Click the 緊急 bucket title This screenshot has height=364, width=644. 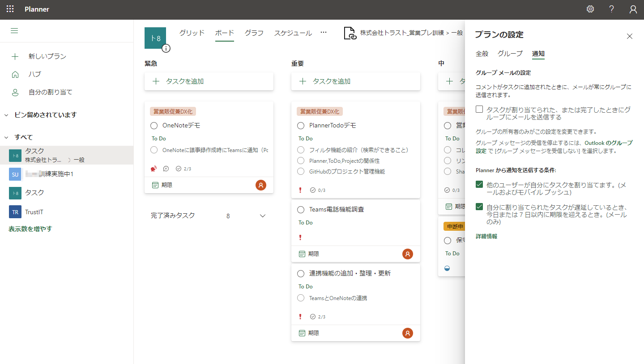[151, 63]
